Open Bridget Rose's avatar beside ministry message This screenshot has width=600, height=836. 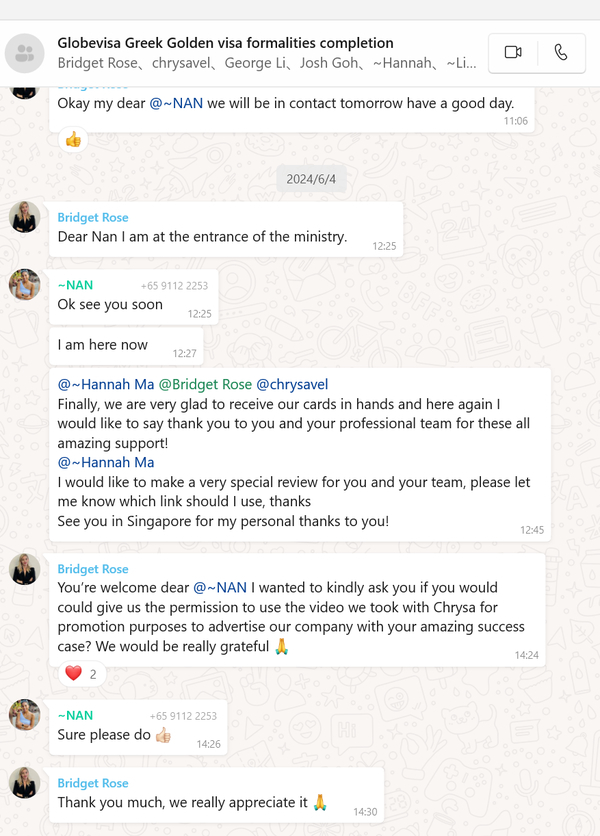pyautogui.click(x=25, y=217)
